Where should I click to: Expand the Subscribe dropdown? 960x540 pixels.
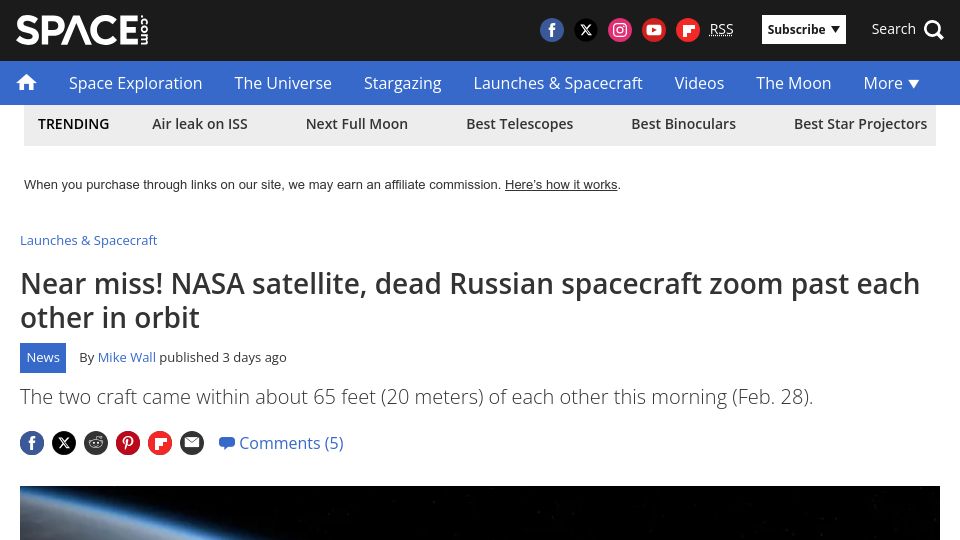coord(803,29)
